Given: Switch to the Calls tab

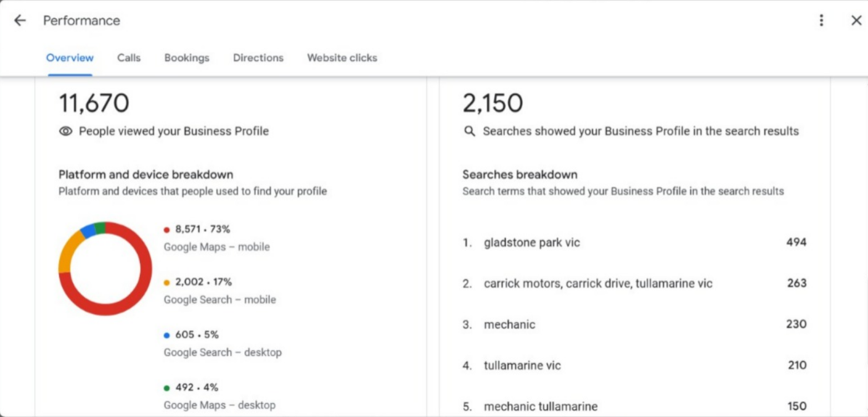Looking at the screenshot, I should (128, 58).
